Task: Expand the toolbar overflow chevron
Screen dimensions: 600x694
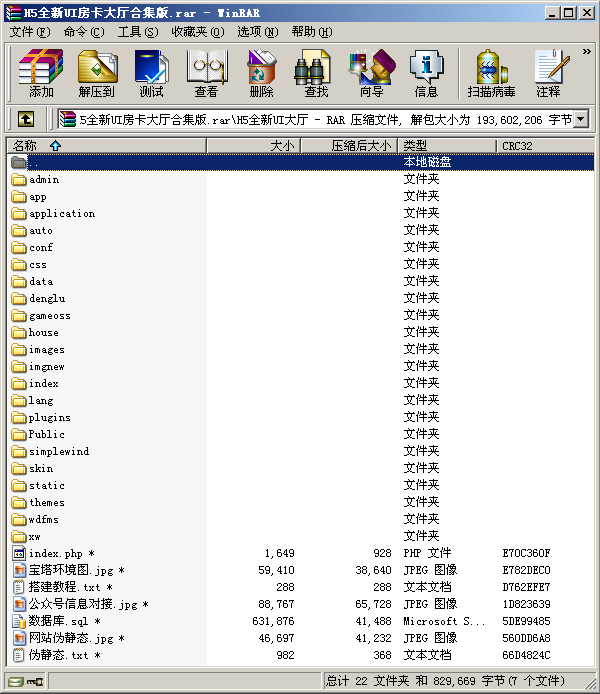Action: tap(586, 51)
